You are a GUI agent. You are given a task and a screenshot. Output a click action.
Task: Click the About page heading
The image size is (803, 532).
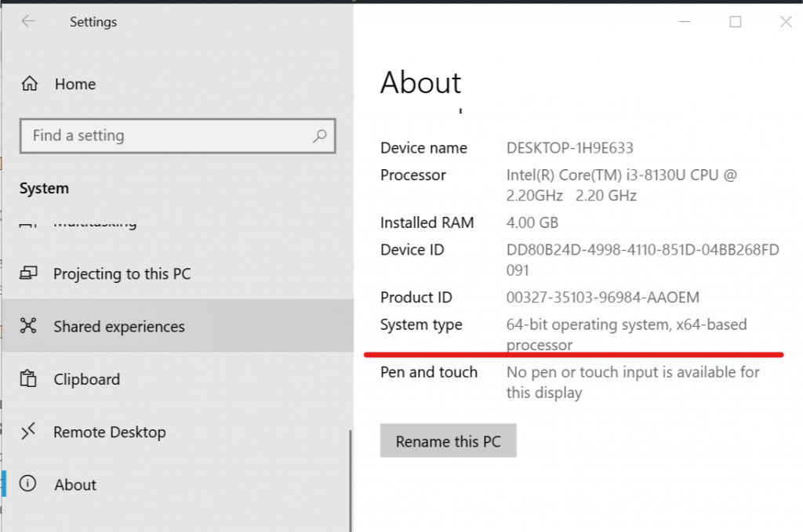420,82
